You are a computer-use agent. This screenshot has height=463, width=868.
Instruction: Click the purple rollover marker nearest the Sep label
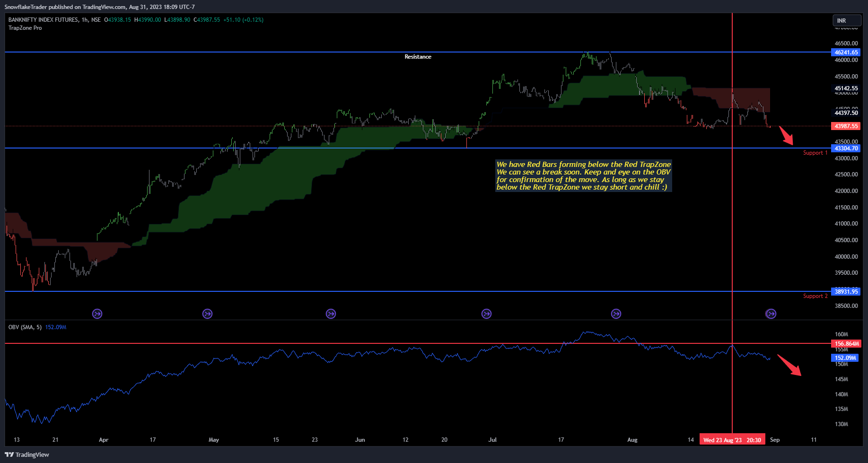[771, 314]
